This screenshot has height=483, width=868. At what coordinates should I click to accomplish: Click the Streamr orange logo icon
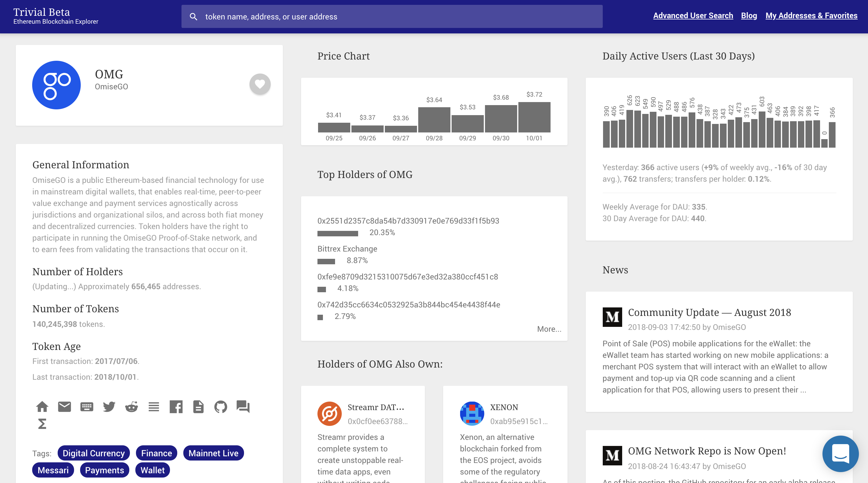(x=330, y=413)
